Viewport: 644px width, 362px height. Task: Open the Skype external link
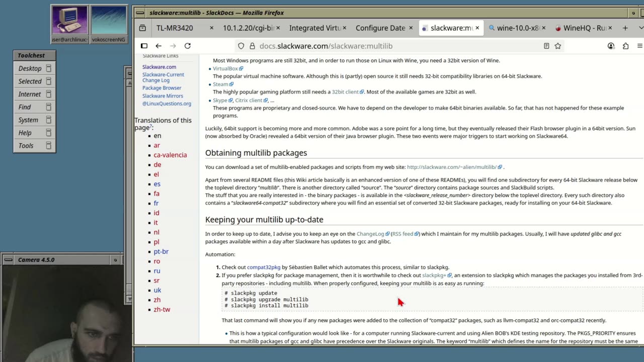222,100
